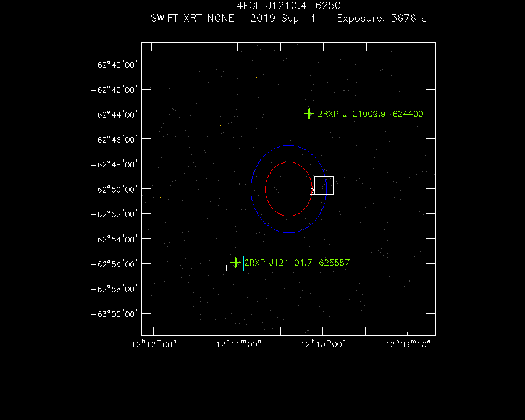The width and height of the screenshot is (525, 420).
Task: Click the declination label -62°50'00"
Action: [115, 189]
